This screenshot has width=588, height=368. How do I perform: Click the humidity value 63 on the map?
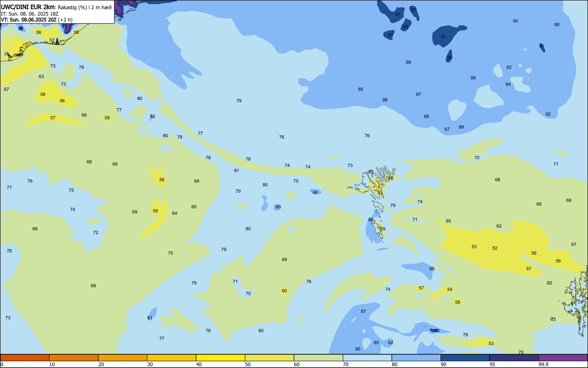pos(41,77)
